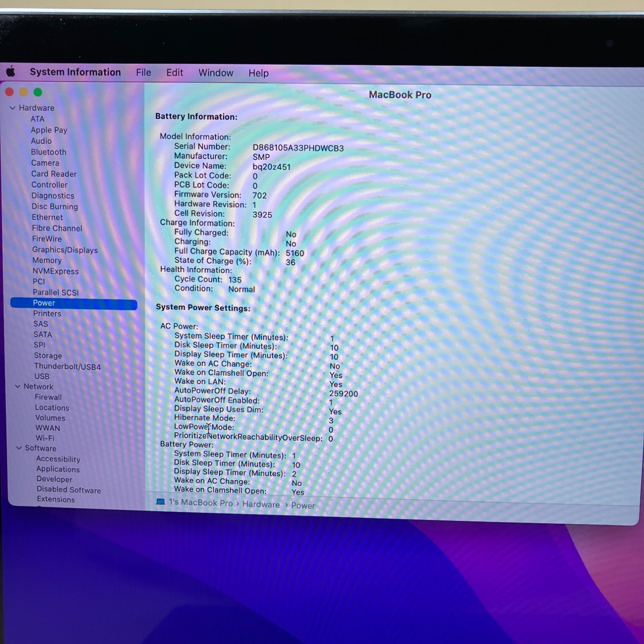Click Power in the bottom path bar
The width and height of the screenshot is (644, 644).
coord(303,506)
